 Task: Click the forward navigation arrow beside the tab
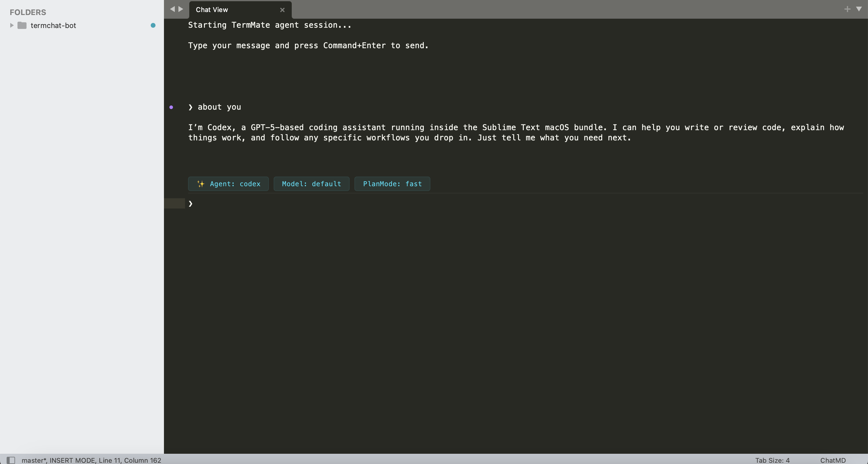coord(180,9)
